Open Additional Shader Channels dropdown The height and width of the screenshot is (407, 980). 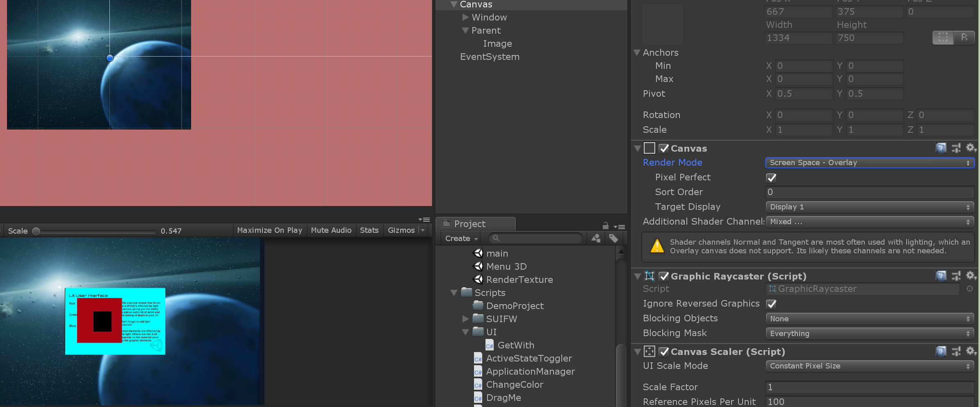[x=870, y=222]
